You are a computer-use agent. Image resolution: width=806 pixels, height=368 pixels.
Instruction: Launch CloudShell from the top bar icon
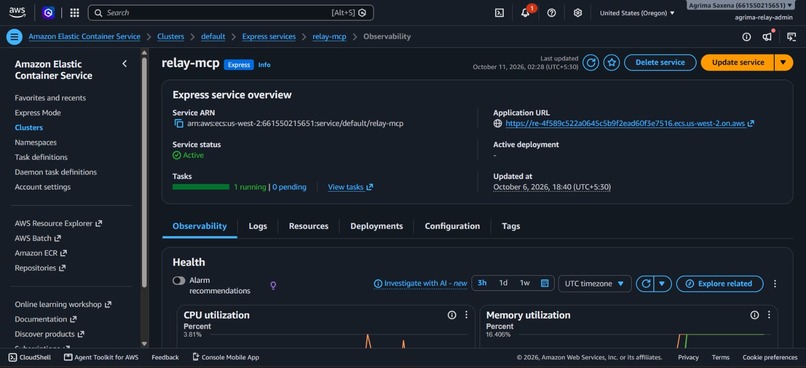coord(499,13)
